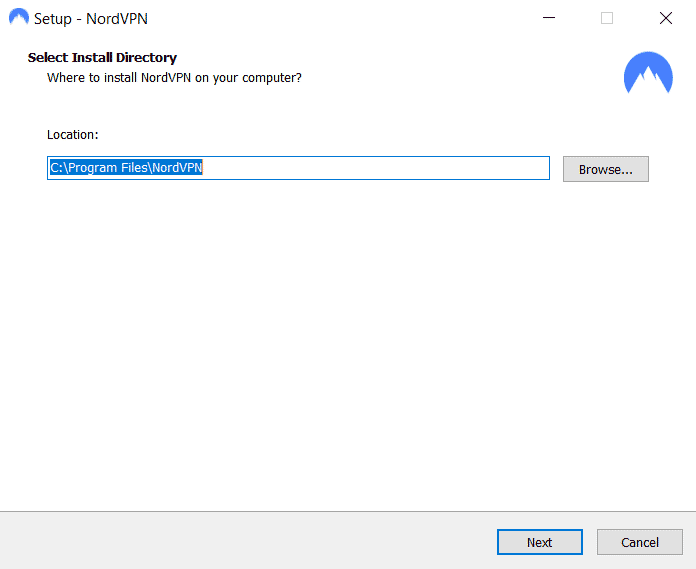The height and width of the screenshot is (569, 696).
Task: Click the 'Location:' label
Action: [x=72, y=134]
